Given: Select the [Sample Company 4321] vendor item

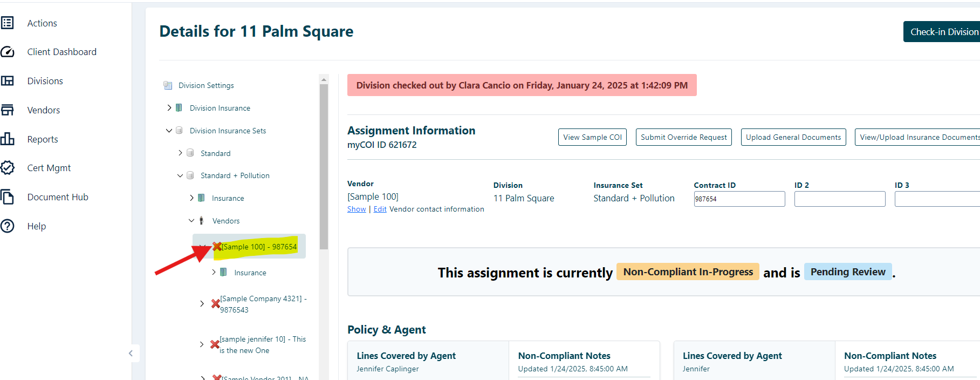Looking at the screenshot, I should tap(263, 304).
